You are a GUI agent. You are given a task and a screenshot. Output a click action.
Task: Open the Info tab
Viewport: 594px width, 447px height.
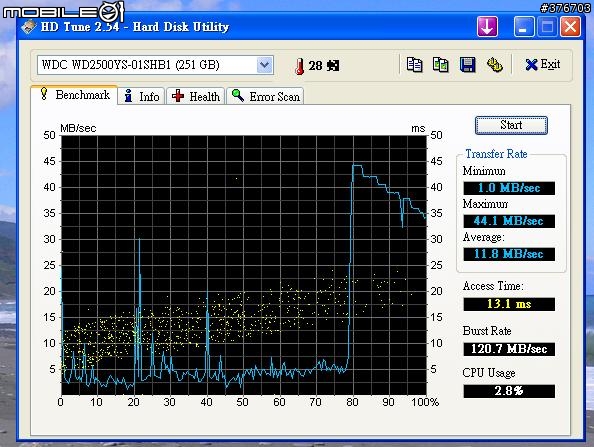point(141,96)
